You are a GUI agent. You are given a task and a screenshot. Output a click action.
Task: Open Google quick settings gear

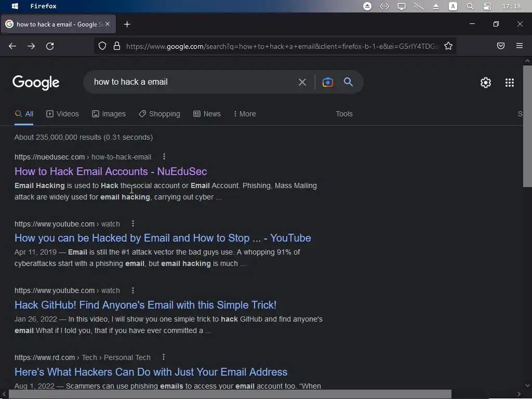[x=486, y=83]
